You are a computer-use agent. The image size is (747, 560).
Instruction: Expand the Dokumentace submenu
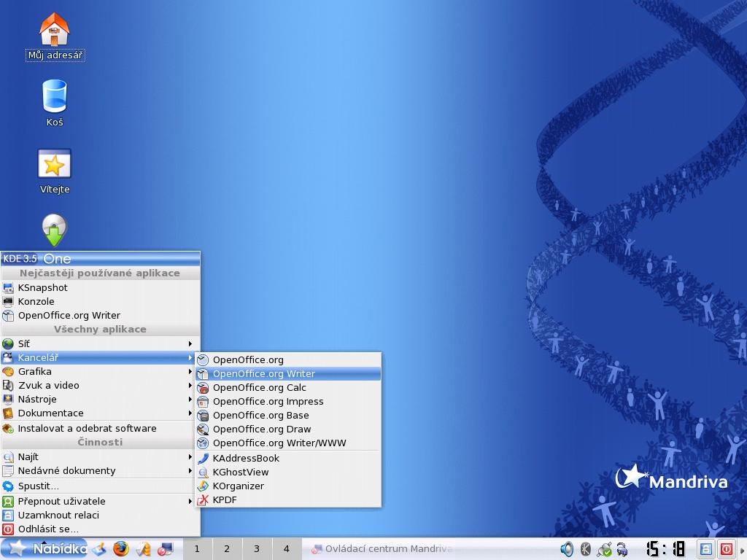click(101, 413)
